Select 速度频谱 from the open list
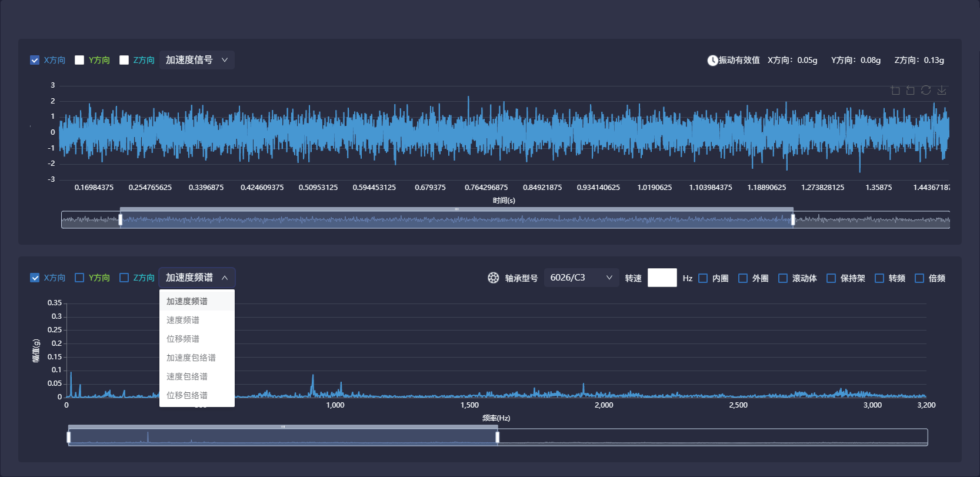The image size is (980, 477). [183, 320]
